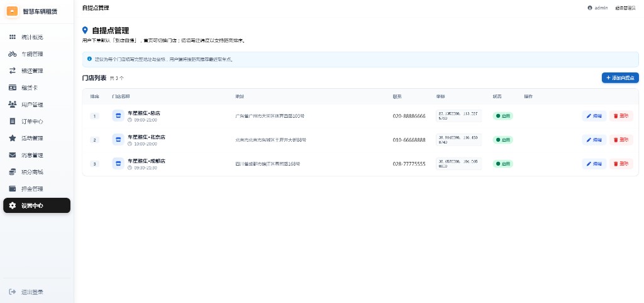This screenshot has width=644, height=303.
Task: Click phone number 028-77775555
Action: point(409,164)
